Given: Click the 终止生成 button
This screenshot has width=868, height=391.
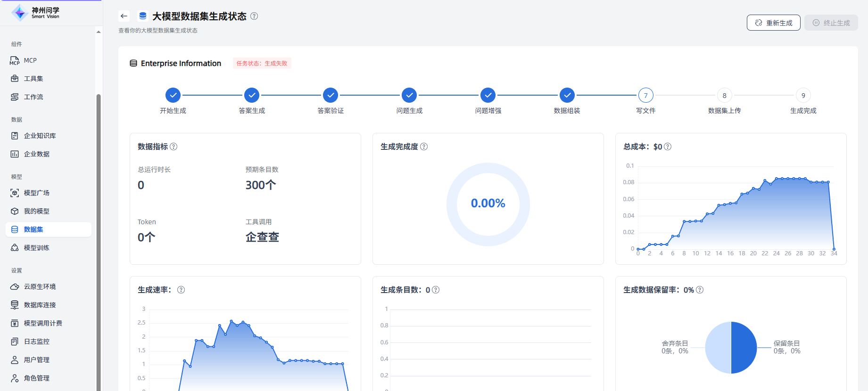Looking at the screenshot, I should [831, 23].
